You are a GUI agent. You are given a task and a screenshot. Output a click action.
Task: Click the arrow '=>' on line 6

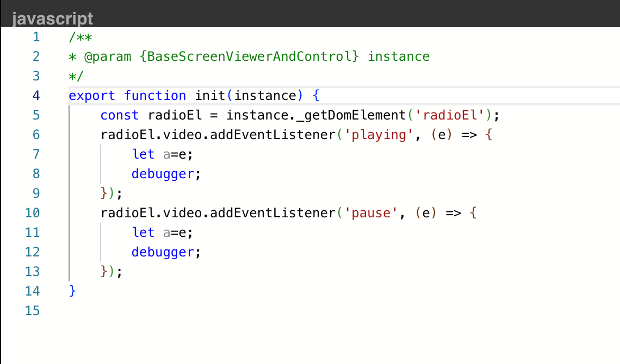click(x=469, y=135)
